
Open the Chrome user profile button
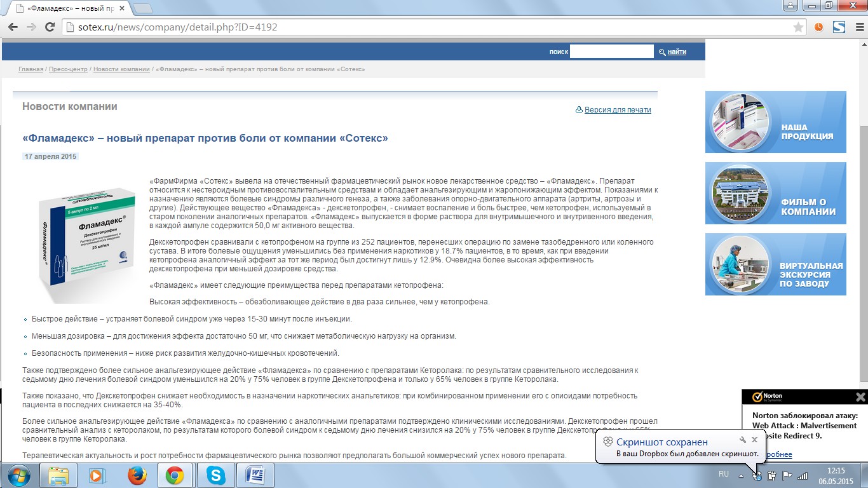coord(790,5)
